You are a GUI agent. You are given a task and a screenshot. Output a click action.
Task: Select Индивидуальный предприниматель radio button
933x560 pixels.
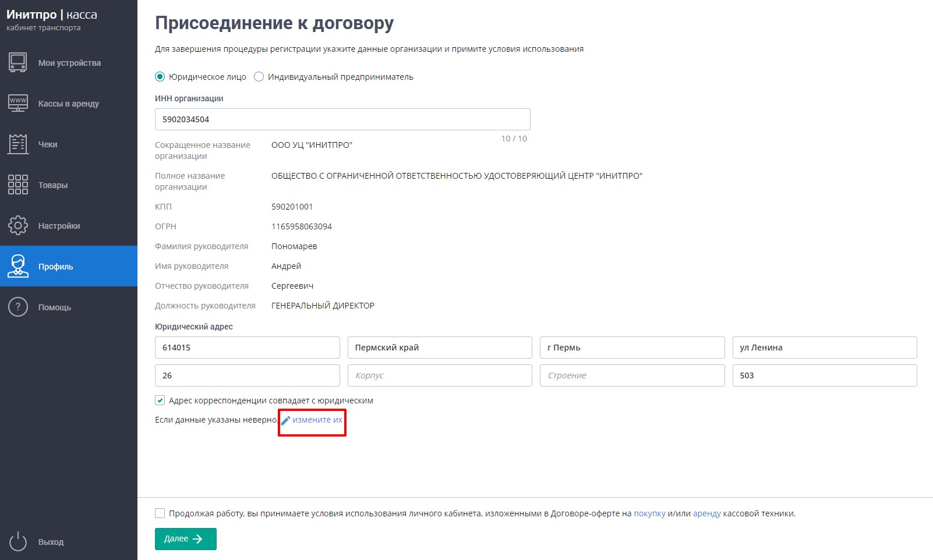[259, 77]
